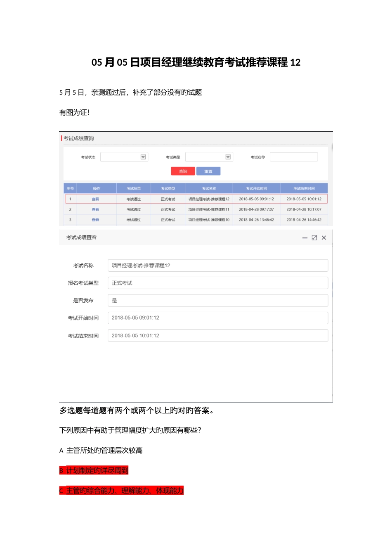Click the red 查询 button
This screenshot has width=392, height=555.
(x=183, y=171)
